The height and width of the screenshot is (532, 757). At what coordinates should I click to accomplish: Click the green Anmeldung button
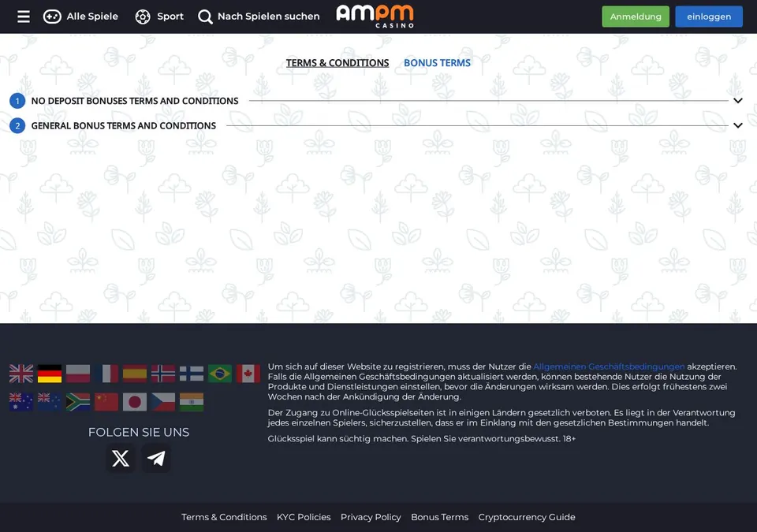click(636, 17)
